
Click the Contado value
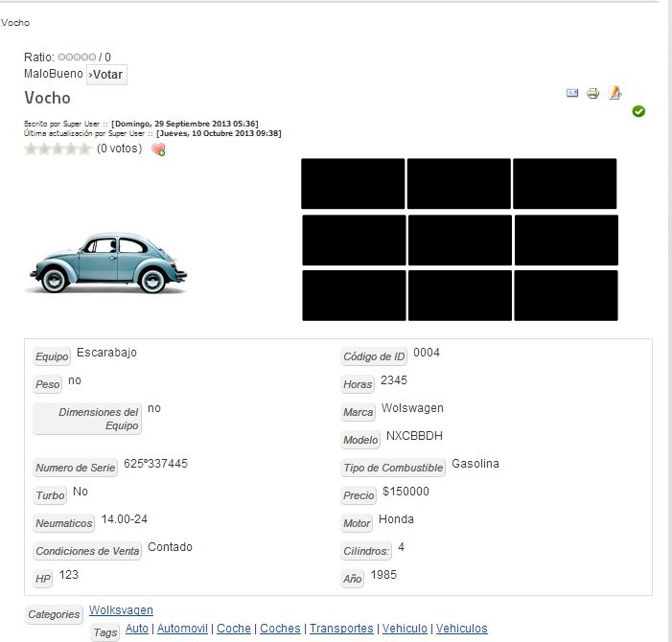170,547
